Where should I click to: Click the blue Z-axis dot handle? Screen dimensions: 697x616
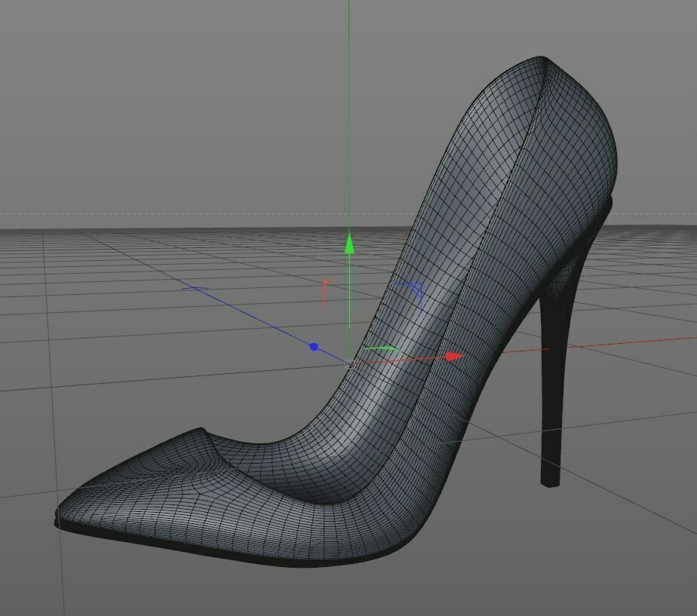click(x=314, y=347)
